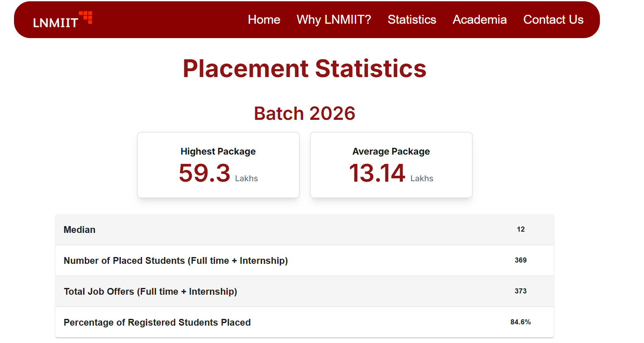The width and height of the screenshot is (644, 343).
Task: Select the Batch 2026 heading
Action: (x=304, y=113)
